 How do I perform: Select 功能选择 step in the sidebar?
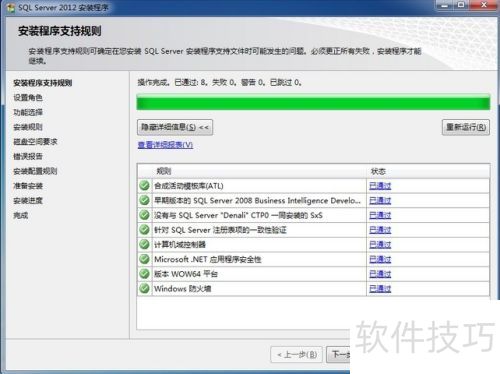pos(28,112)
